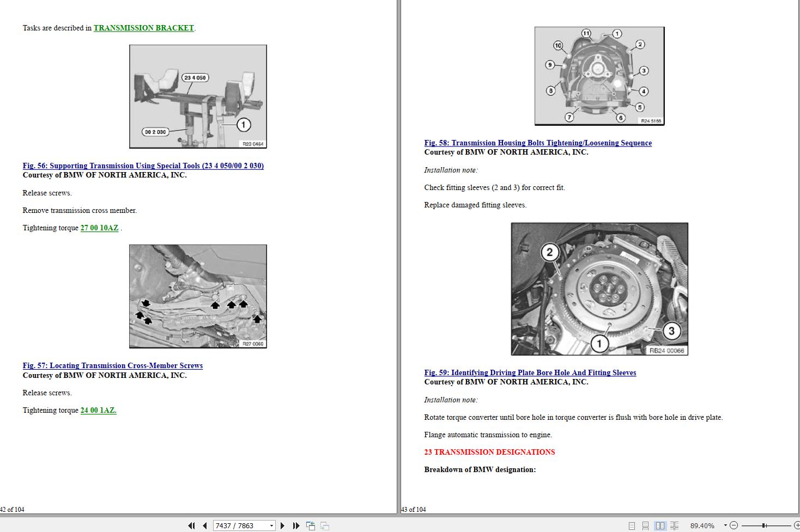Enable two-page scrolling view

pyautogui.click(x=674, y=525)
